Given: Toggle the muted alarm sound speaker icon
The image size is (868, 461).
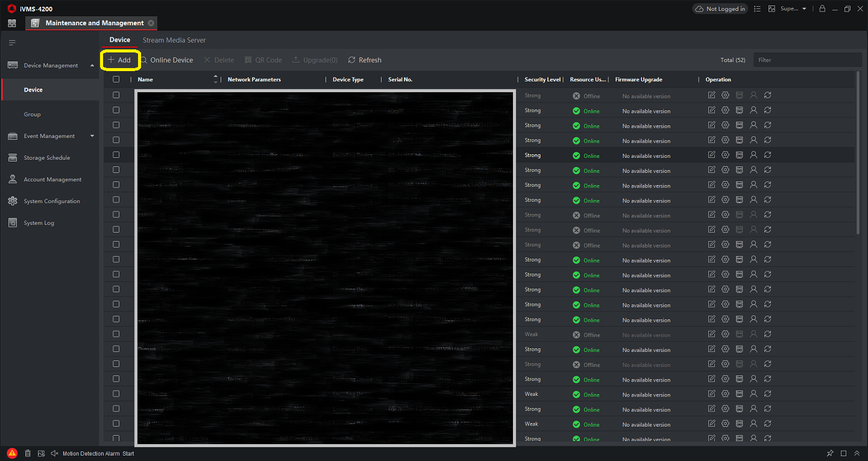Looking at the screenshot, I should (54, 453).
